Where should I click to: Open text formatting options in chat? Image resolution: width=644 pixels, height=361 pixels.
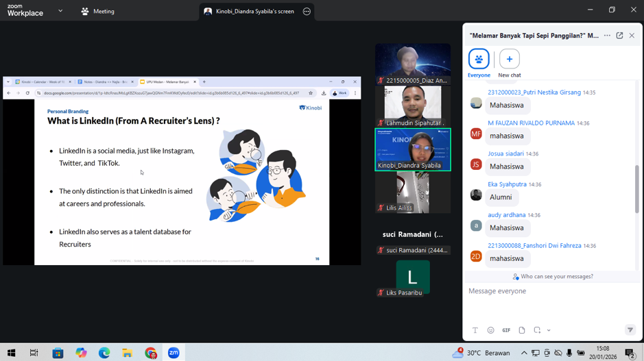click(475, 330)
